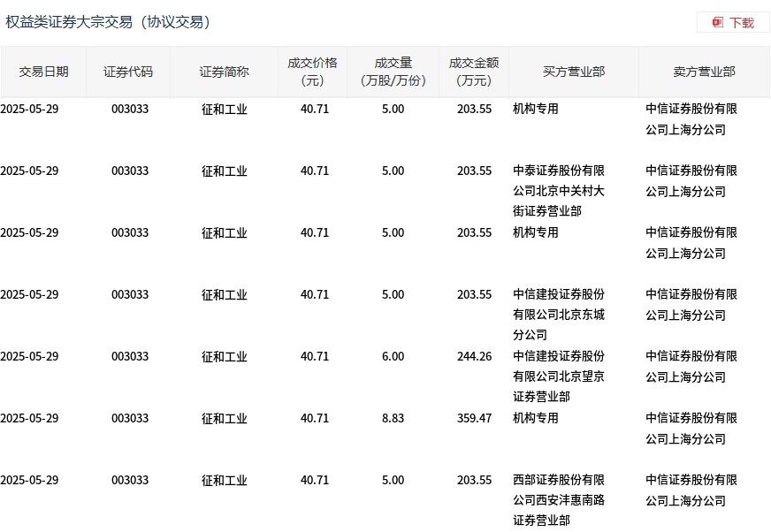Viewport: 771px width, 532px height.
Task: Click 机构专用 buyer in the first row
Action: [x=536, y=109]
